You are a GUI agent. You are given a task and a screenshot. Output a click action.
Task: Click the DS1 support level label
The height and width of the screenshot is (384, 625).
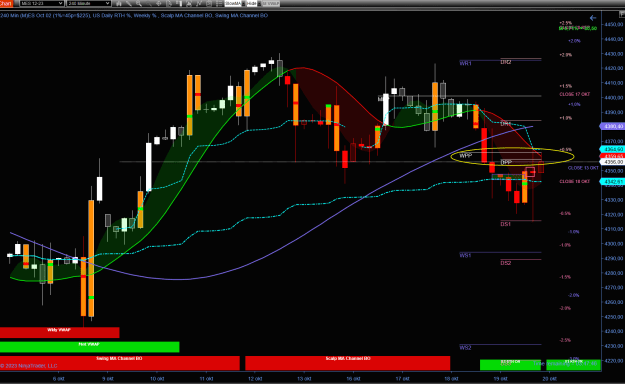point(505,224)
